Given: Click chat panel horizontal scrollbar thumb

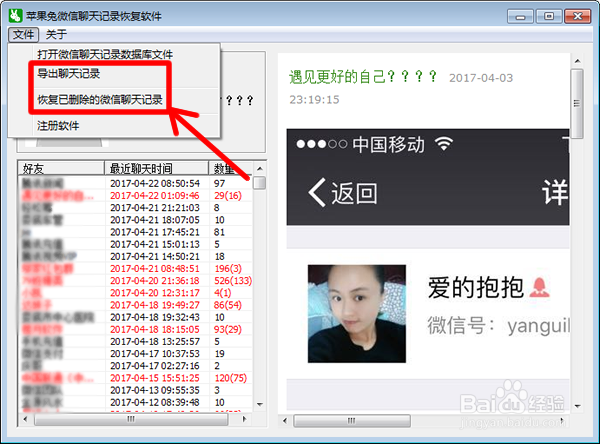Looking at the screenshot, I should coord(352,421).
